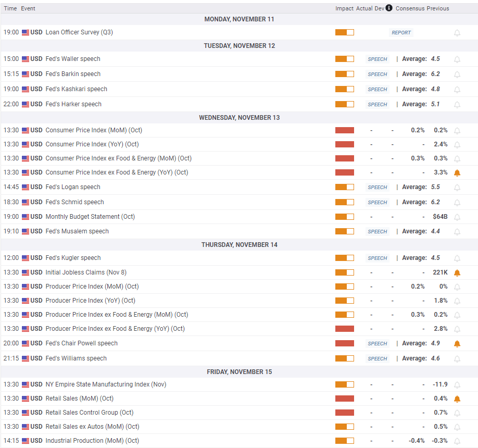Click bell icon for Monthly Budget Statement
478x448 pixels.
(457, 217)
